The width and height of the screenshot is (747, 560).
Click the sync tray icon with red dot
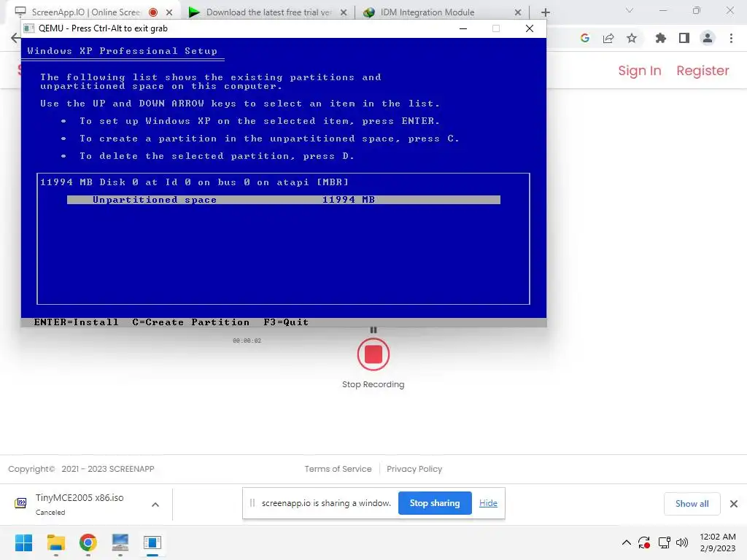(x=644, y=542)
